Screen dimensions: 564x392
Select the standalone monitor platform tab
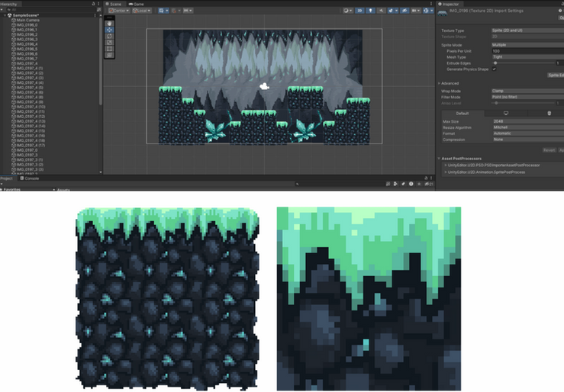[x=506, y=113]
